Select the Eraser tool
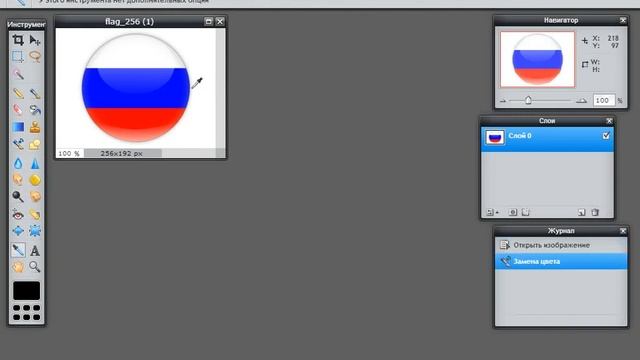 pyautogui.click(x=18, y=109)
